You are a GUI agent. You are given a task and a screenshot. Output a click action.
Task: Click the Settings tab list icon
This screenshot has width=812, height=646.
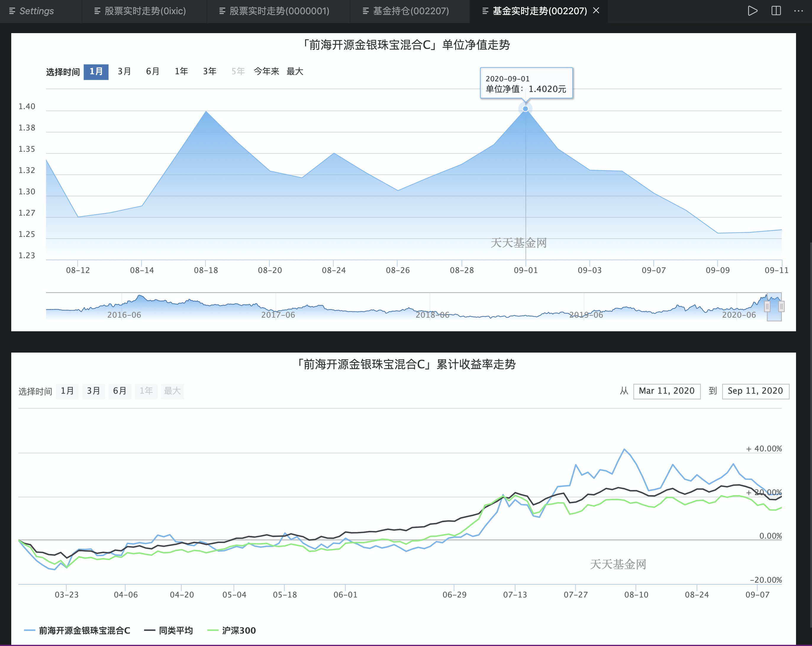click(x=12, y=11)
